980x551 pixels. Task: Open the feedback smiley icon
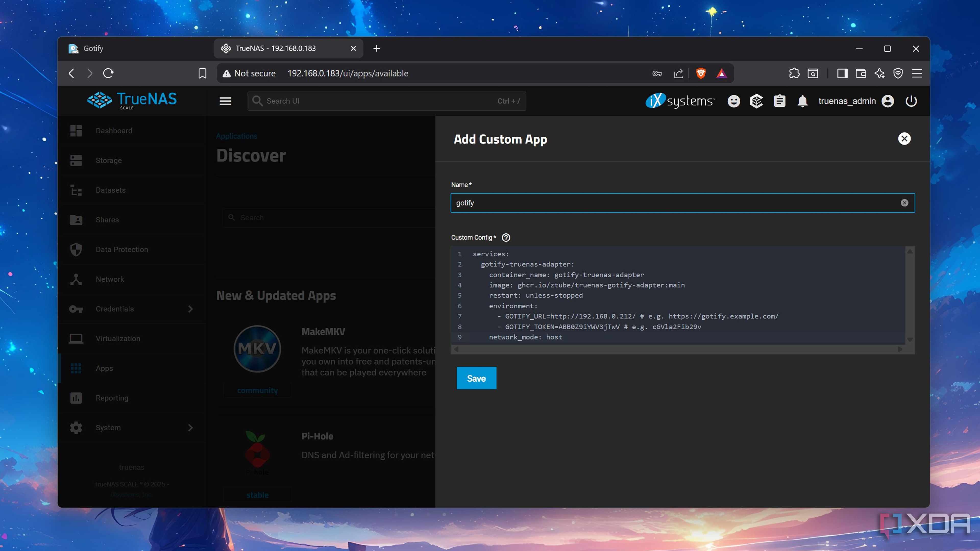(x=734, y=101)
